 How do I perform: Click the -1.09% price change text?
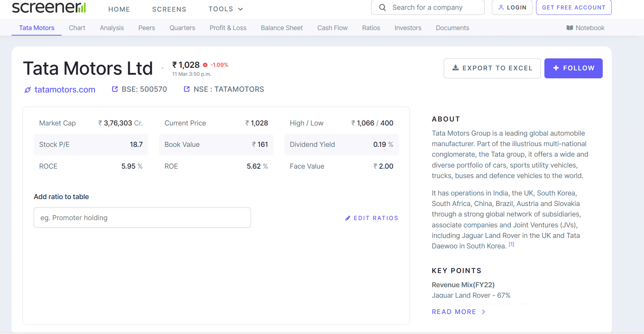219,65
